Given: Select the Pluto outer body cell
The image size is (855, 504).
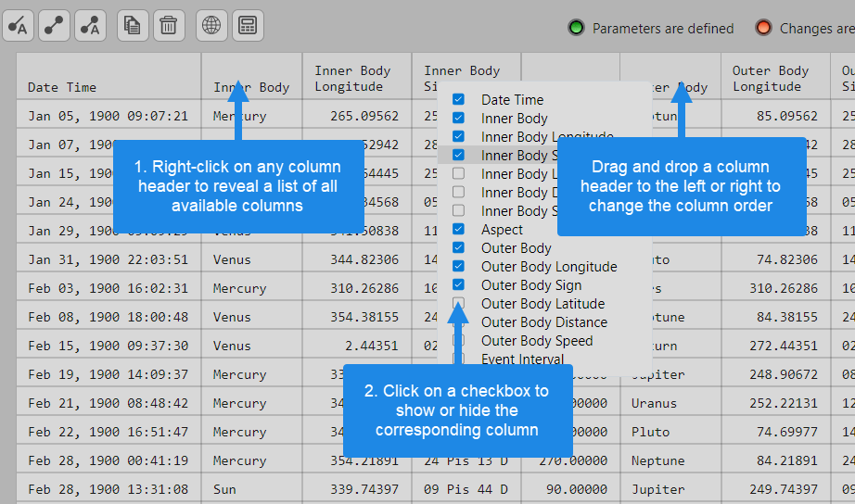Looking at the screenshot, I should tap(670, 431).
